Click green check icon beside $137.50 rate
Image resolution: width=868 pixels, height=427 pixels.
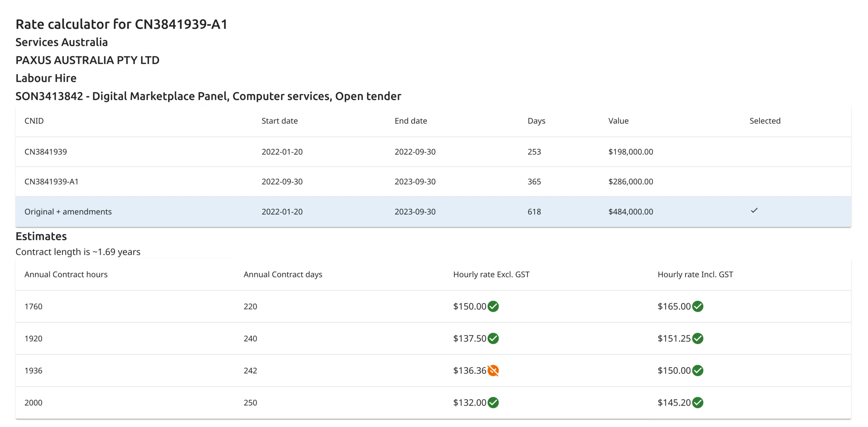tap(493, 338)
